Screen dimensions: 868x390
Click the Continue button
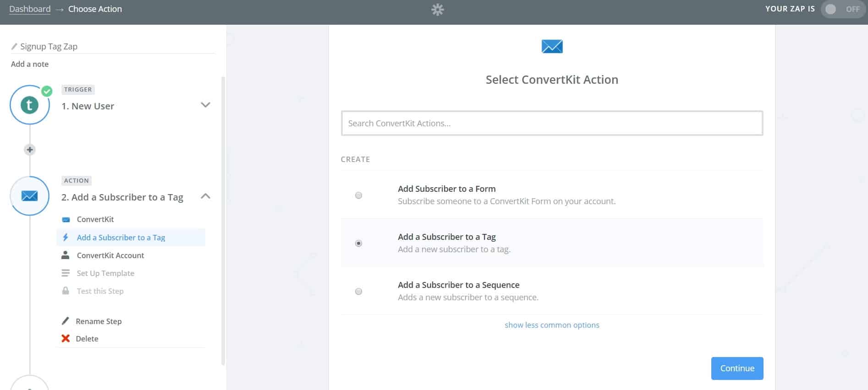point(737,368)
